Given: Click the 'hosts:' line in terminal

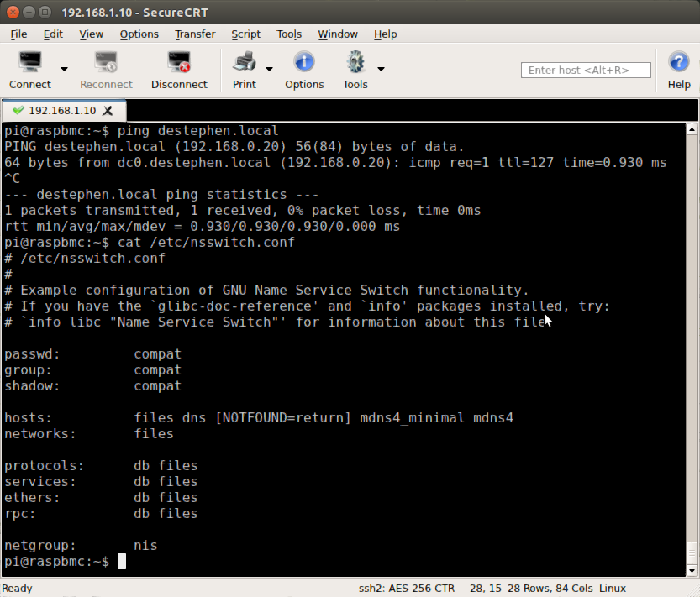Looking at the screenshot, I should click(259, 418).
